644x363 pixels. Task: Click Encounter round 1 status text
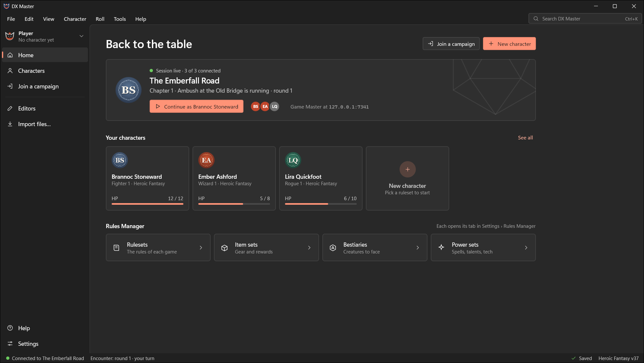coord(122,358)
